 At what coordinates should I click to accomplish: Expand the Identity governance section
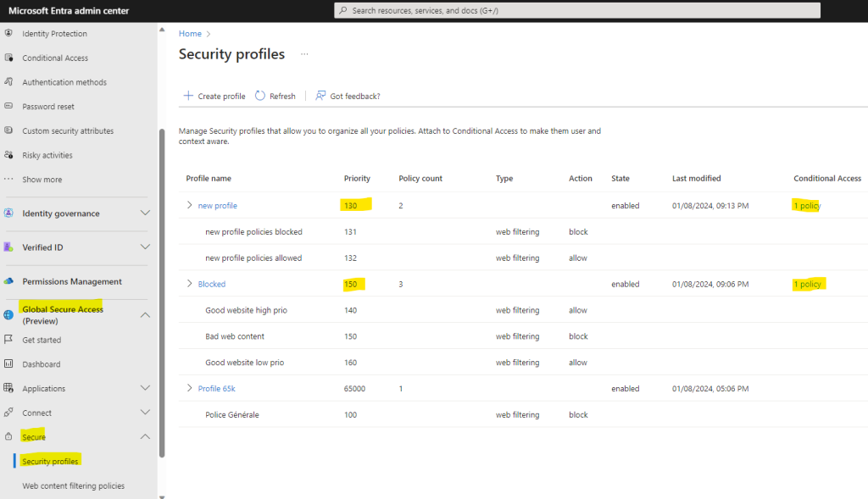click(145, 213)
